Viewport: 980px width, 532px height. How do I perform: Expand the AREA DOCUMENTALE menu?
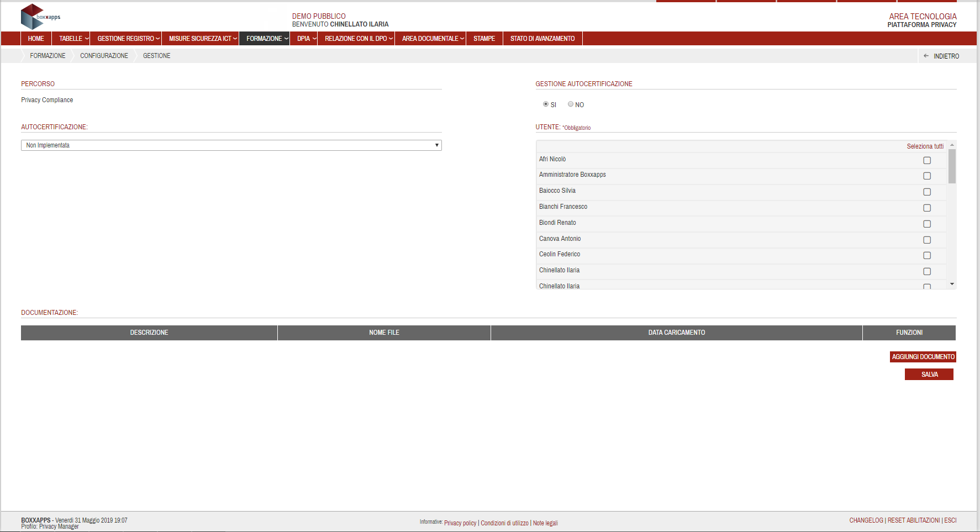(x=430, y=39)
